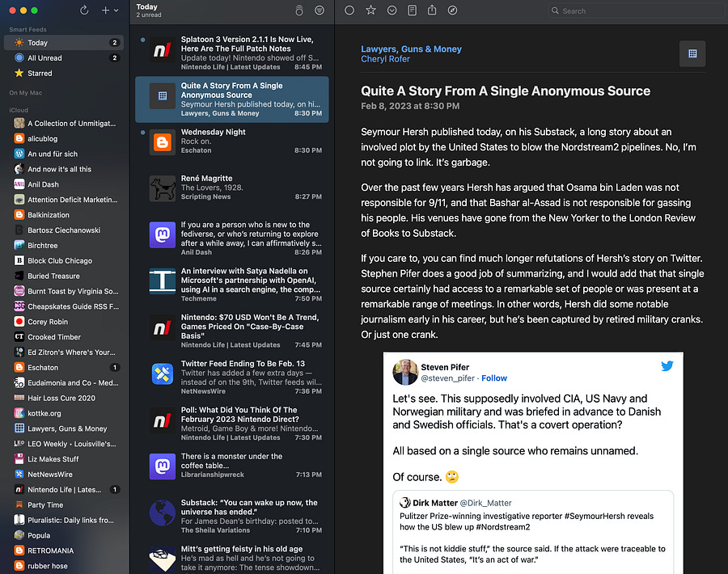Open Twitter Feed Ending article
This screenshot has height=574, width=728.
(231, 378)
